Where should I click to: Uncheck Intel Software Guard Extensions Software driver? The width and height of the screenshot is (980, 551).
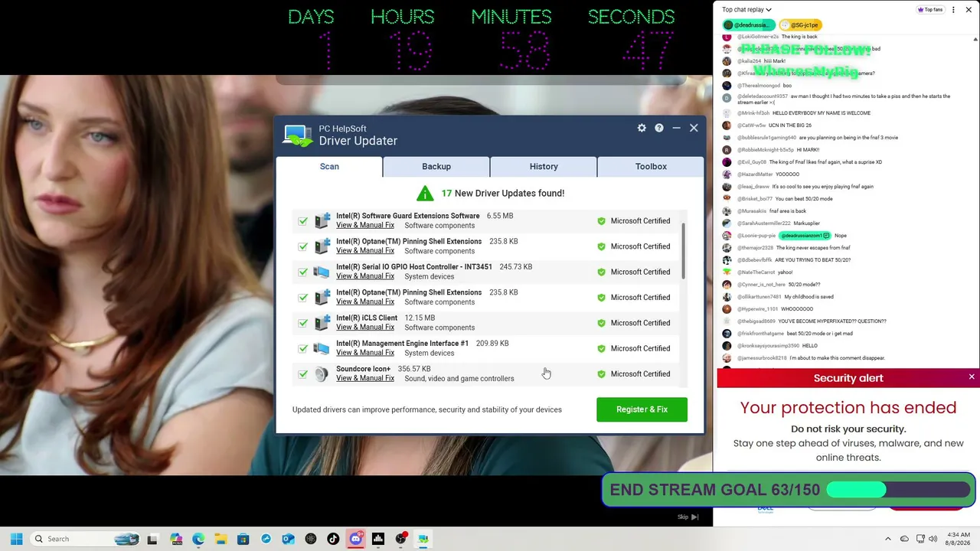point(303,221)
